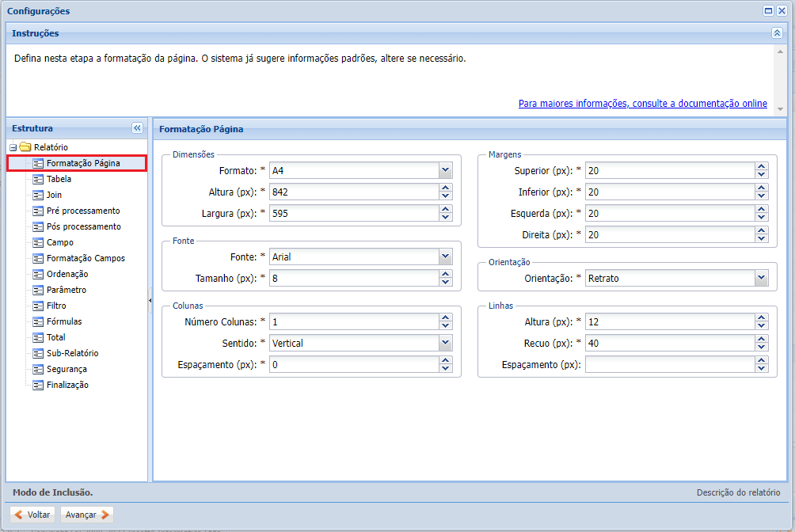Open the Formato dropdown

click(x=445, y=170)
